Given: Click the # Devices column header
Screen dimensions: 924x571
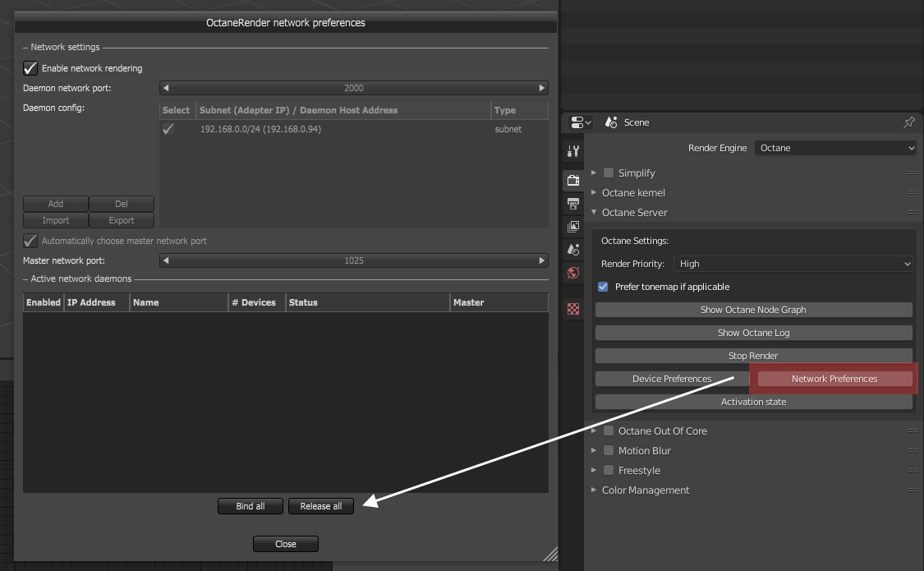Looking at the screenshot, I should click(257, 302).
